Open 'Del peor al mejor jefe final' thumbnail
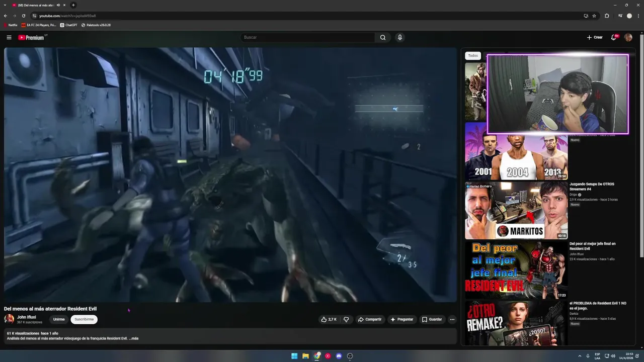The height and width of the screenshot is (362, 644). (x=516, y=270)
